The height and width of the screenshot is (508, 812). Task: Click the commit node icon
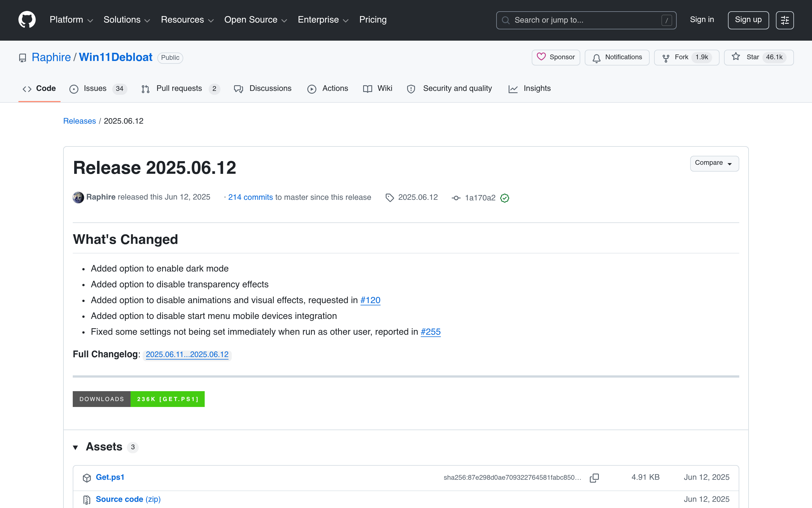click(x=456, y=198)
